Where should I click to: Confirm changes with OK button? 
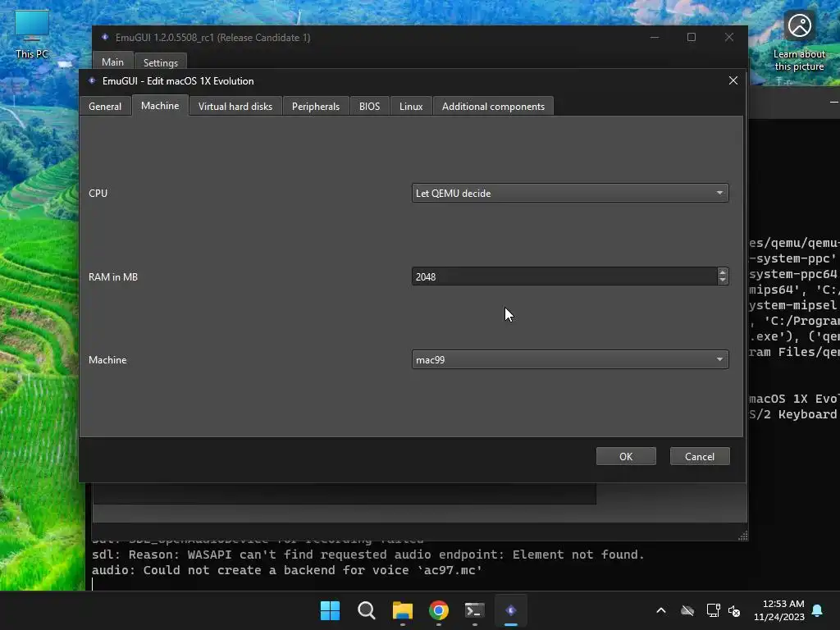(x=626, y=456)
